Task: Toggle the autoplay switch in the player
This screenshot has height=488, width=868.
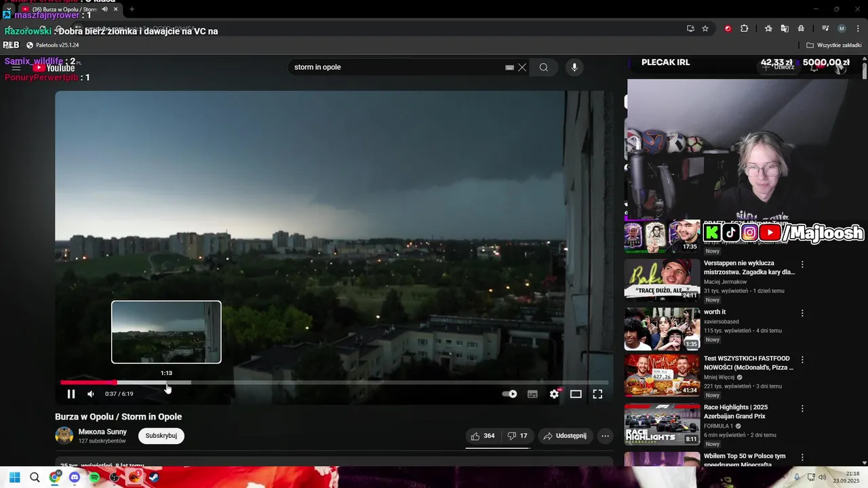Action: (509, 394)
